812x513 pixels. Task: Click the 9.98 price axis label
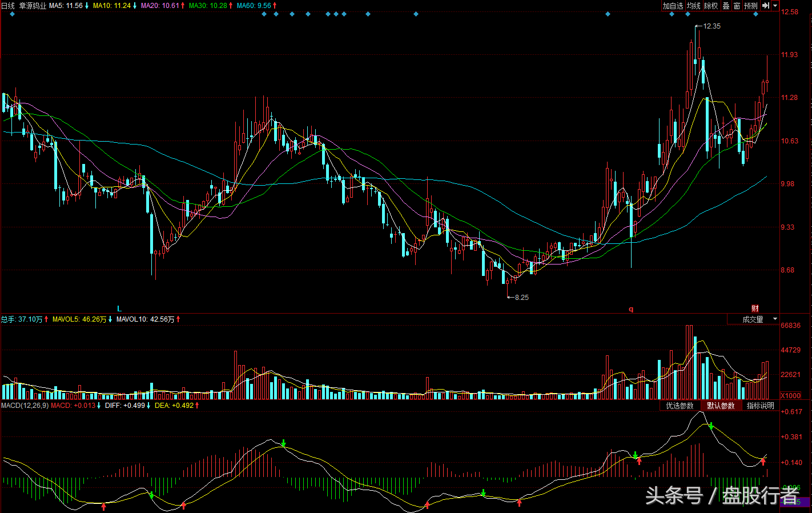coord(788,184)
